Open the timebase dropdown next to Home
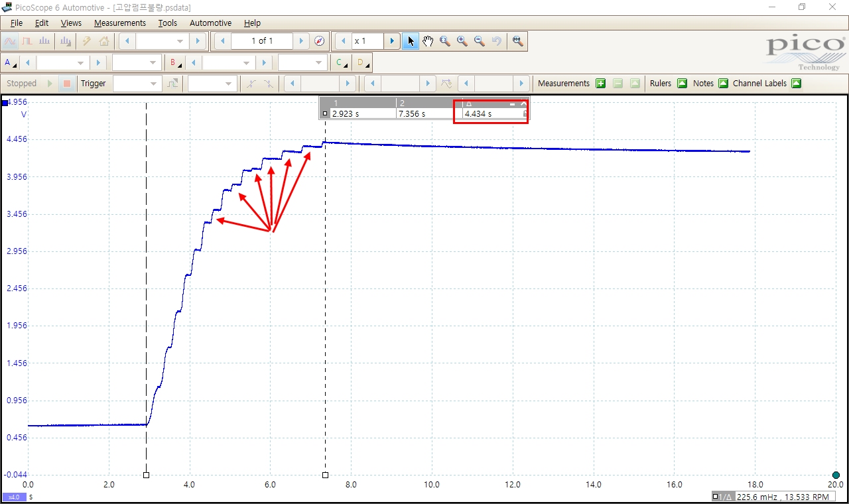Image resolution: width=849 pixels, height=504 pixels. pyautogui.click(x=163, y=41)
